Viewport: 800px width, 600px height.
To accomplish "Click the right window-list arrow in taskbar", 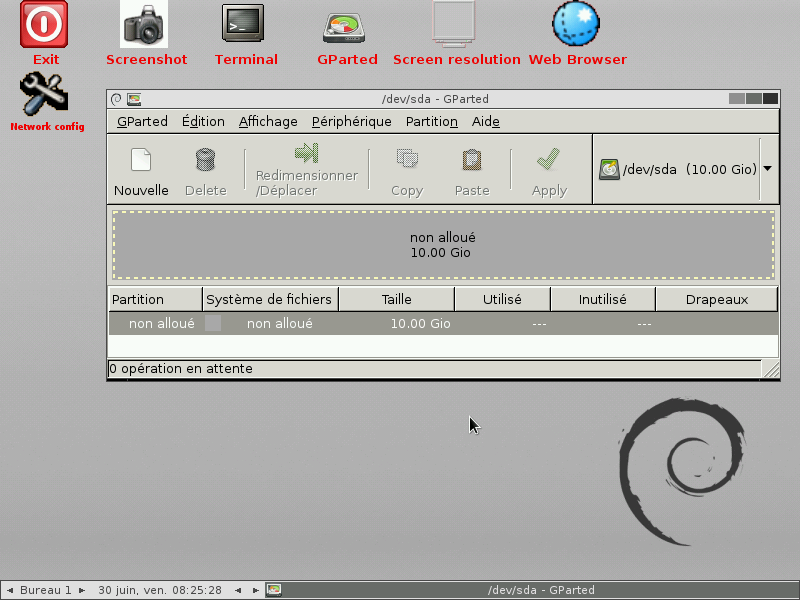I will click(x=256, y=590).
